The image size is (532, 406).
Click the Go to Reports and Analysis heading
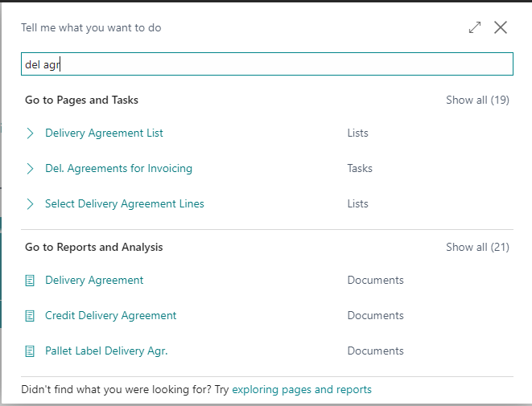tap(93, 248)
